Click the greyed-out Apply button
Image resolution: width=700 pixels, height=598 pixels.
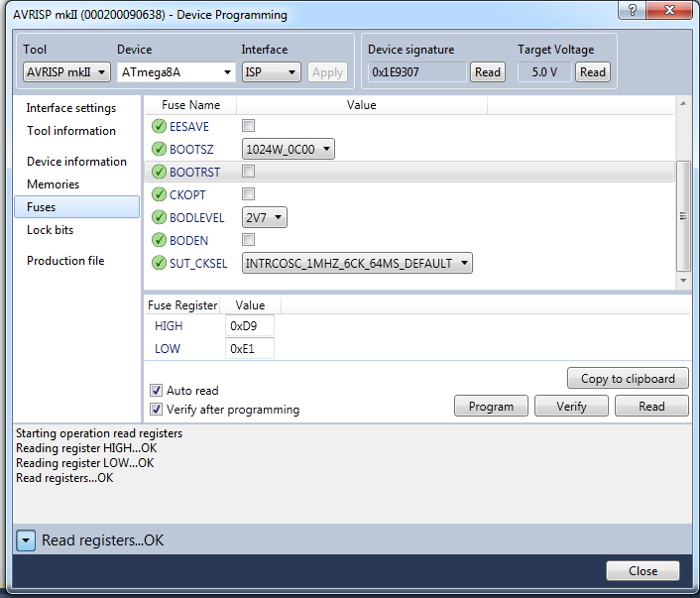coord(327,72)
